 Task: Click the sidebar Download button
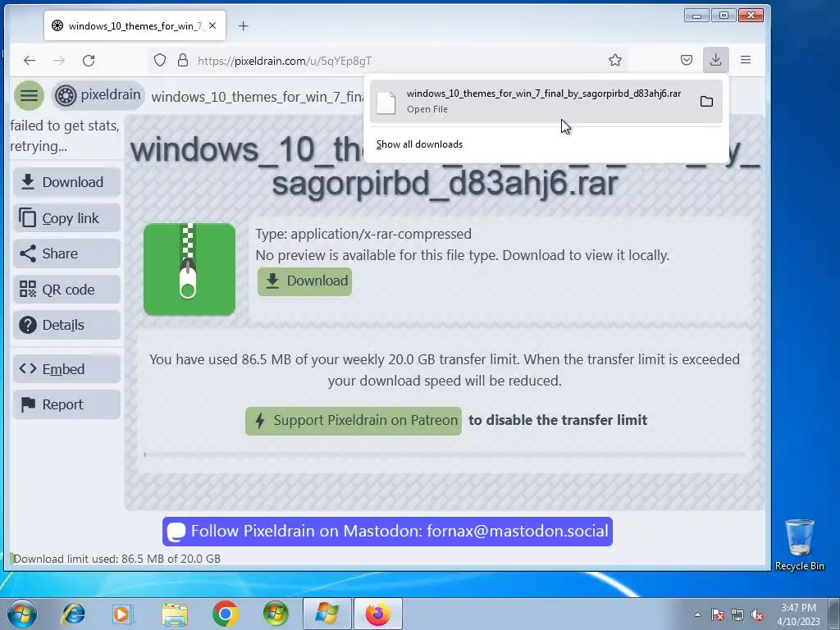(67, 182)
